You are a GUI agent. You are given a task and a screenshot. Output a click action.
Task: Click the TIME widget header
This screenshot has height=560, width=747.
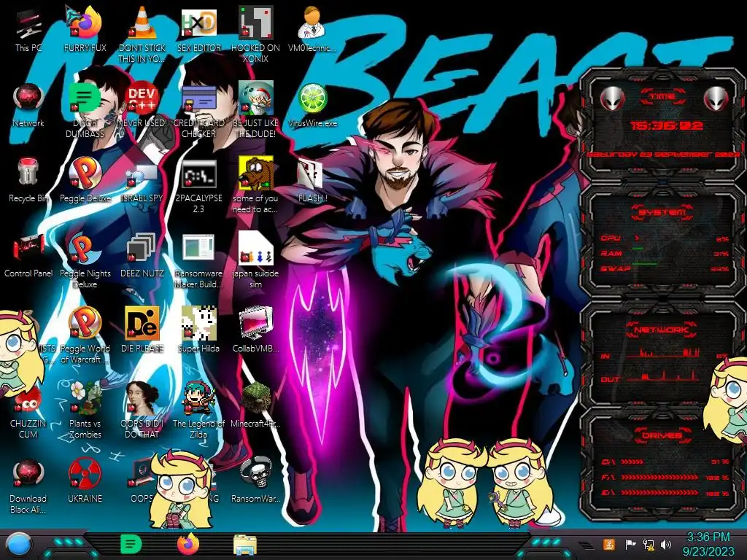(662, 96)
